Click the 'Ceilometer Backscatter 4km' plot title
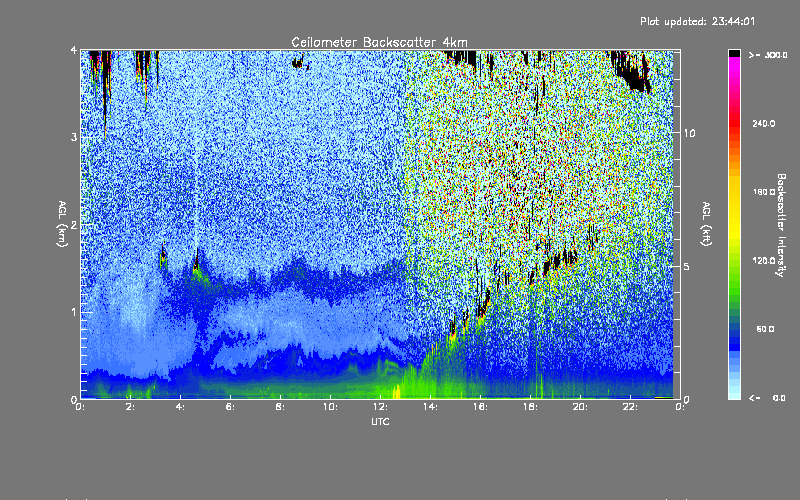 coord(379,42)
